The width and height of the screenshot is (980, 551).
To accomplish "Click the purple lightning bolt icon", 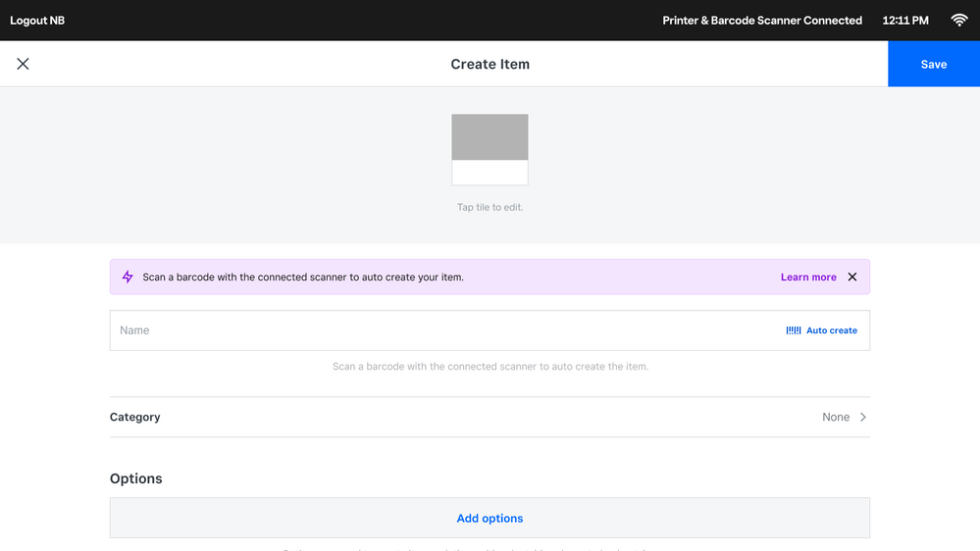I will pyautogui.click(x=128, y=277).
